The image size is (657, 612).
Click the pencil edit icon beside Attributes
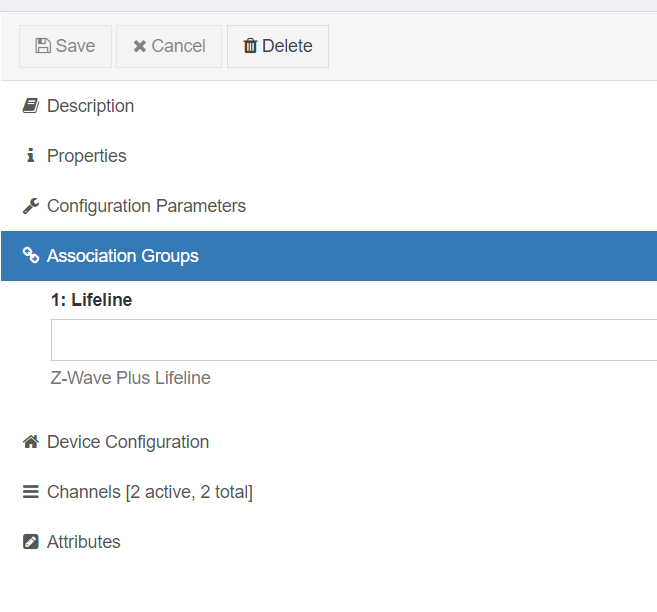click(x=31, y=542)
